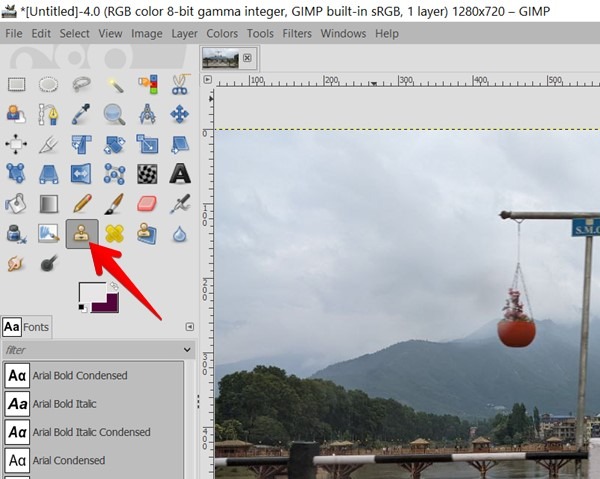Open the Edit menu
The height and width of the screenshot is (479, 600).
click(x=41, y=34)
